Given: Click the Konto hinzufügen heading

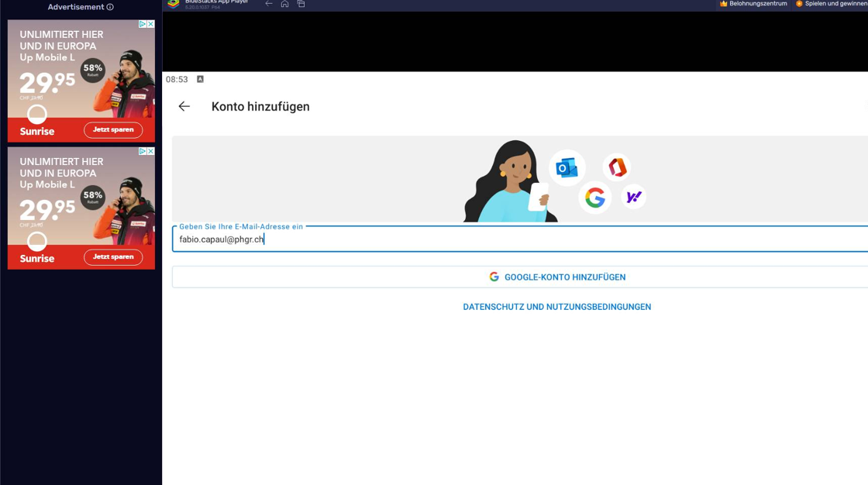Looking at the screenshot, I should pos(260,106).
